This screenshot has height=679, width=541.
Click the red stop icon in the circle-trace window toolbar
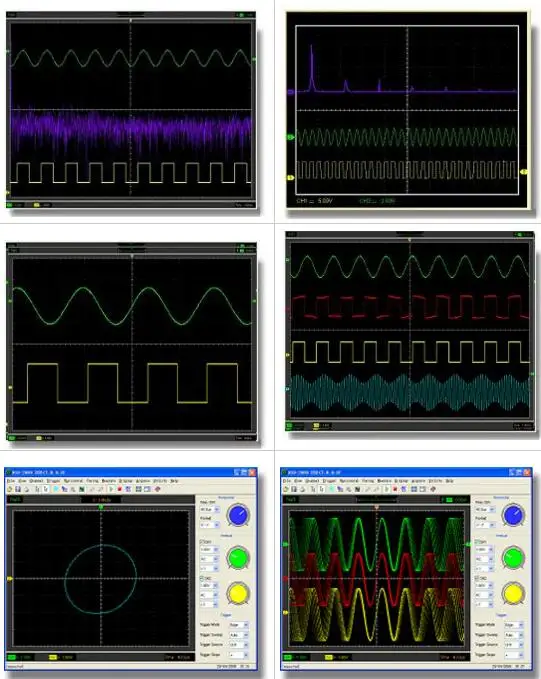(120, 489)
